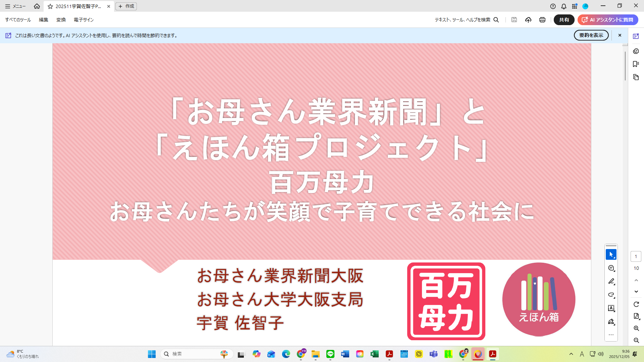Open the bookmarks panel icon
644x362 pixels.
[x=636, y=64]
